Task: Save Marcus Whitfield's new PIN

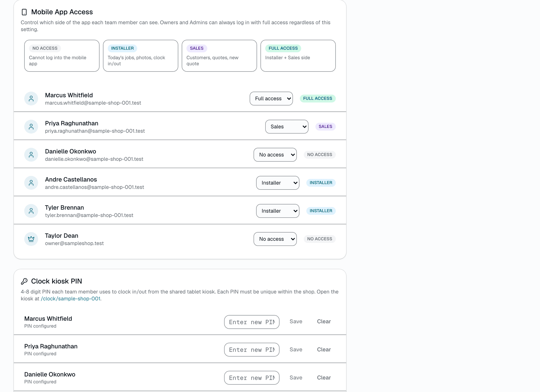Action: click(296, 321)
